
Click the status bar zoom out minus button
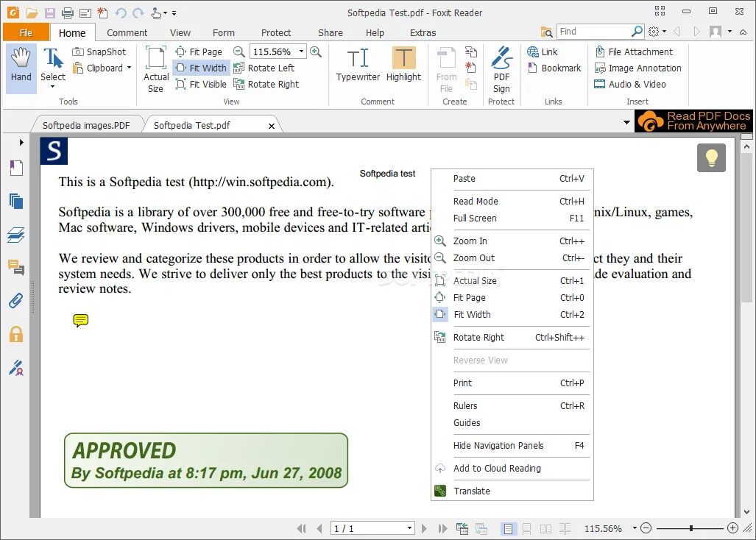tap(646, 528)
